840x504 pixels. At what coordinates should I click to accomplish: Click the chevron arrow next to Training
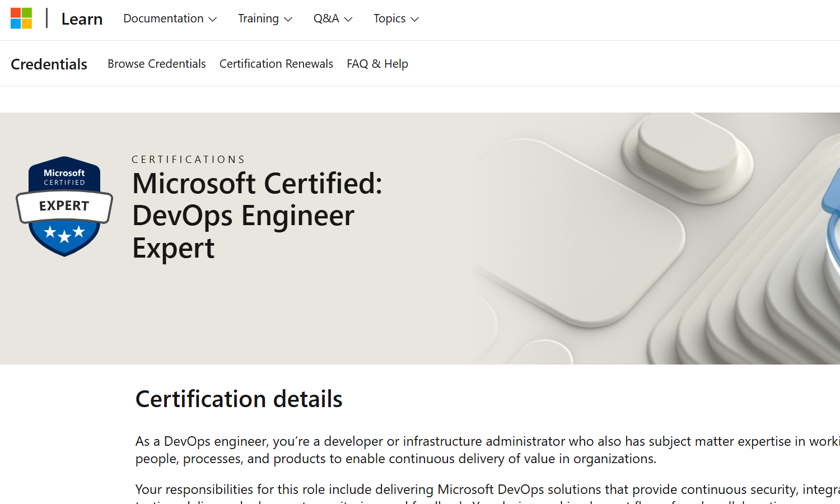pyautogui.click(x=288, y=20)
